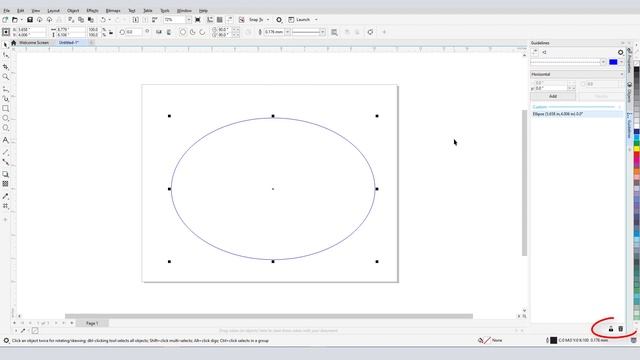
Task: Click the Undo icon in the toolbar
Action: (103, 20)
